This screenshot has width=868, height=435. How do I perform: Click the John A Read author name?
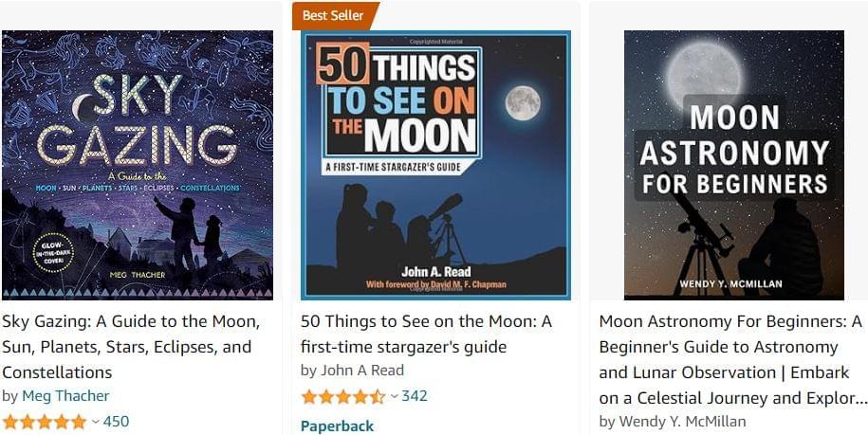362,371
